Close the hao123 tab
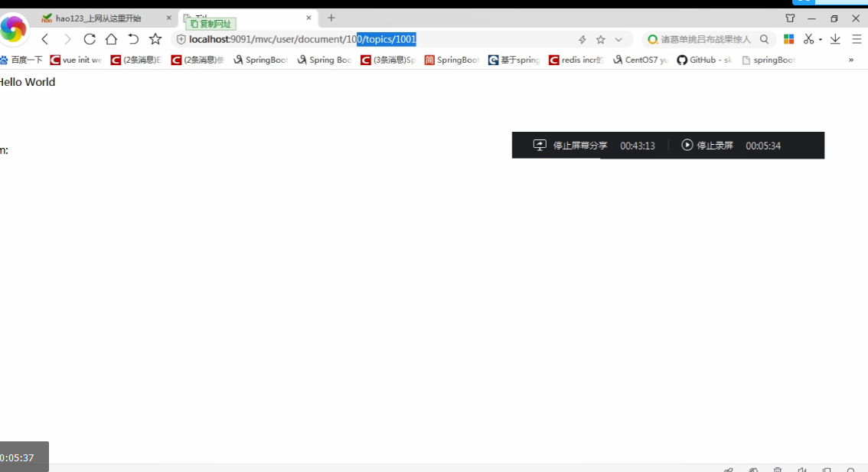The image size is (868, 472). pos(169,18)
